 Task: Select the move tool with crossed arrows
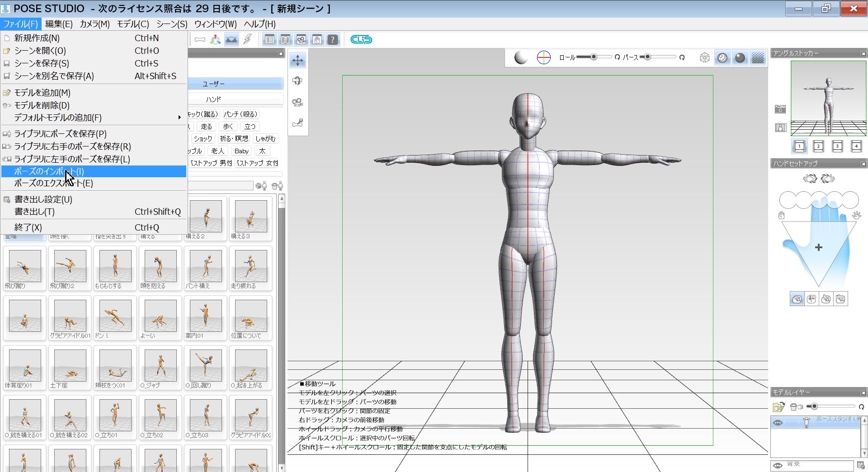(x=298, y=59)
